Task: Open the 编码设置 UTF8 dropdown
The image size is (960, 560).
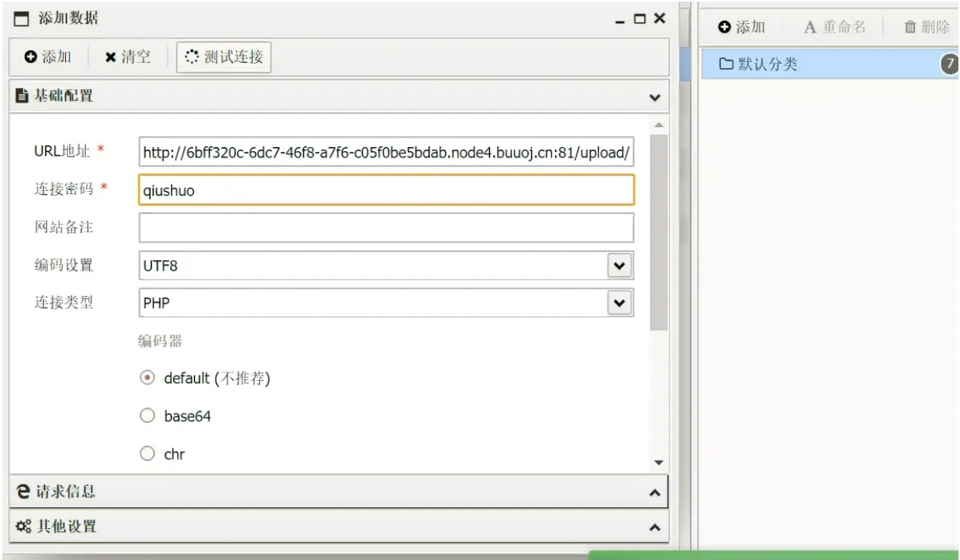Action: [x=619, y=266]
